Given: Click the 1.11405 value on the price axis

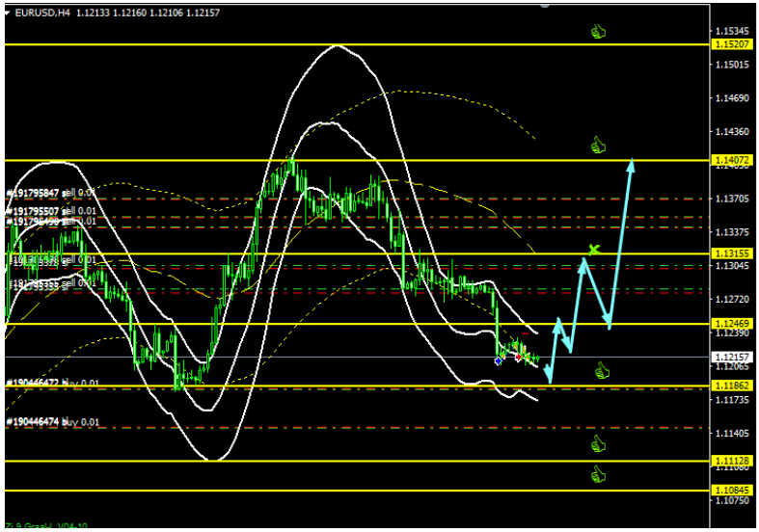Looking at the screenshot, I should [732, 433].
